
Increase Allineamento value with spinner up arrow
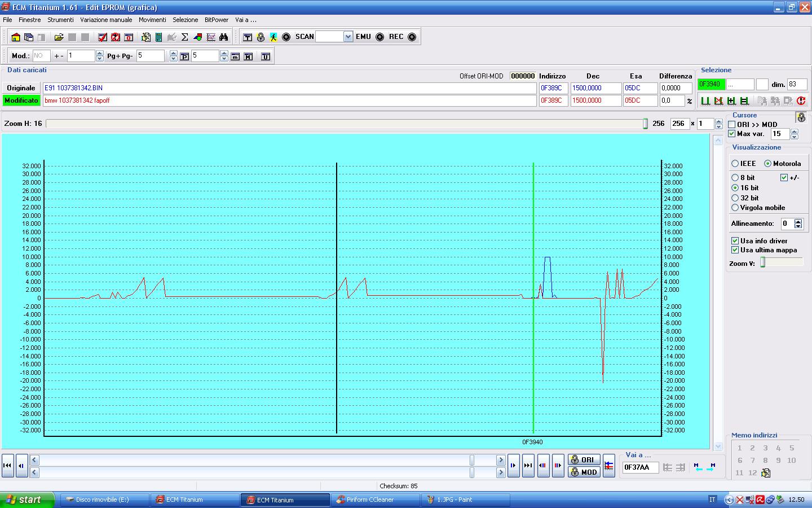pyautogui.click(x=798, y=221)
